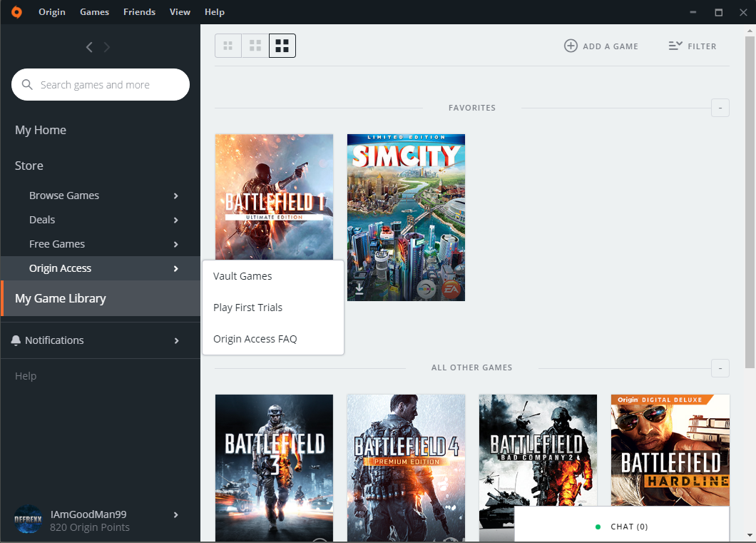Go back with the left navigation arrow
Viewport: 756px width, 543px height.
[x=89, y=47]
